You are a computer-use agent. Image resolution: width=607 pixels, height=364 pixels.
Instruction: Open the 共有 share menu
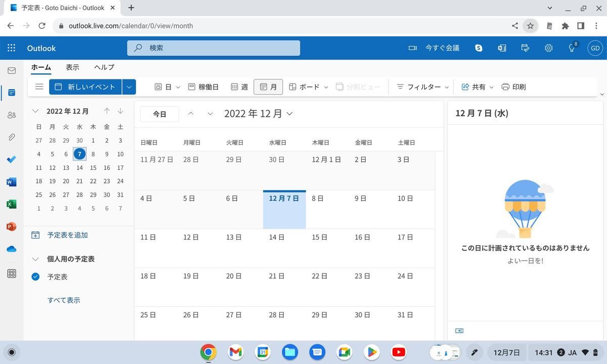click(477, 87)
